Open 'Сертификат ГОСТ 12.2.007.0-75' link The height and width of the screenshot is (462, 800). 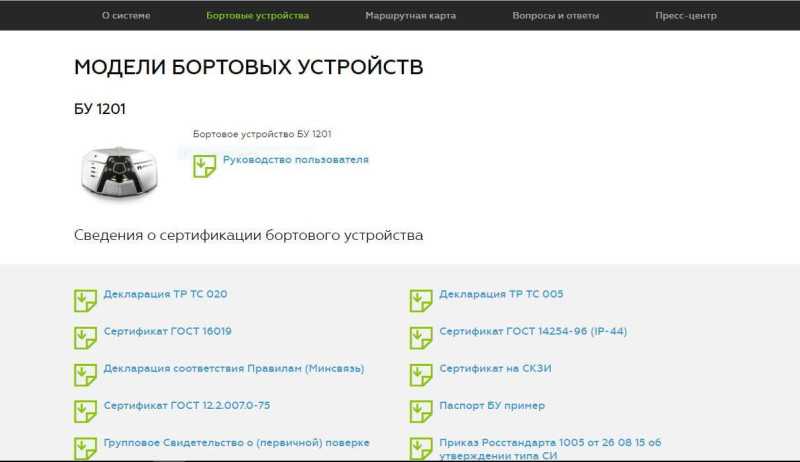[x=187, y=405]
